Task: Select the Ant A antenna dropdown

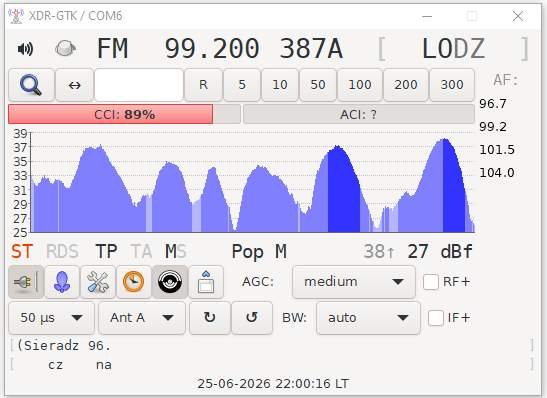Action: pos(142,318)
